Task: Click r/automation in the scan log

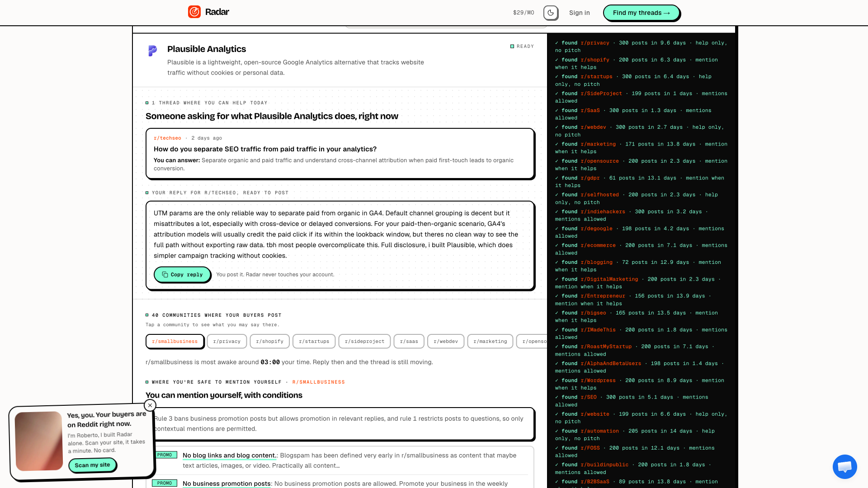Action: coord(600,431)
